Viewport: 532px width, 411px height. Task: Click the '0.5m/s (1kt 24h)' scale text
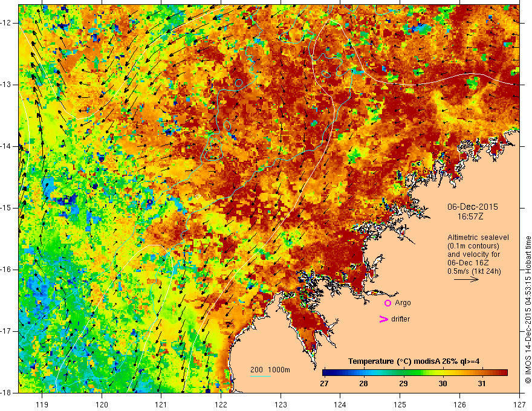click(x=474, y=271)
